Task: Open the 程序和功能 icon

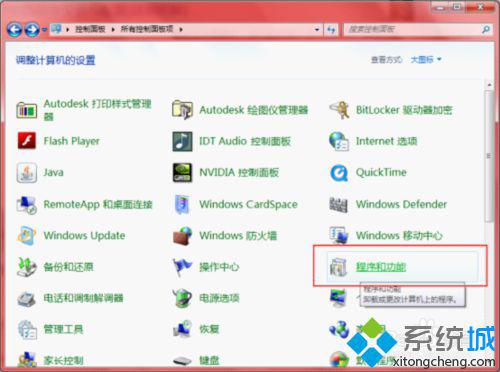Action: coord(339,267)
